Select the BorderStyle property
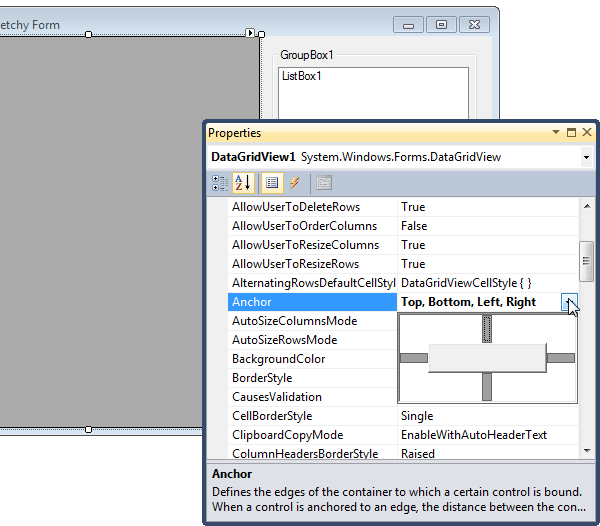The width and height of the screenshot is (600, 526). [x=312, y=378]
